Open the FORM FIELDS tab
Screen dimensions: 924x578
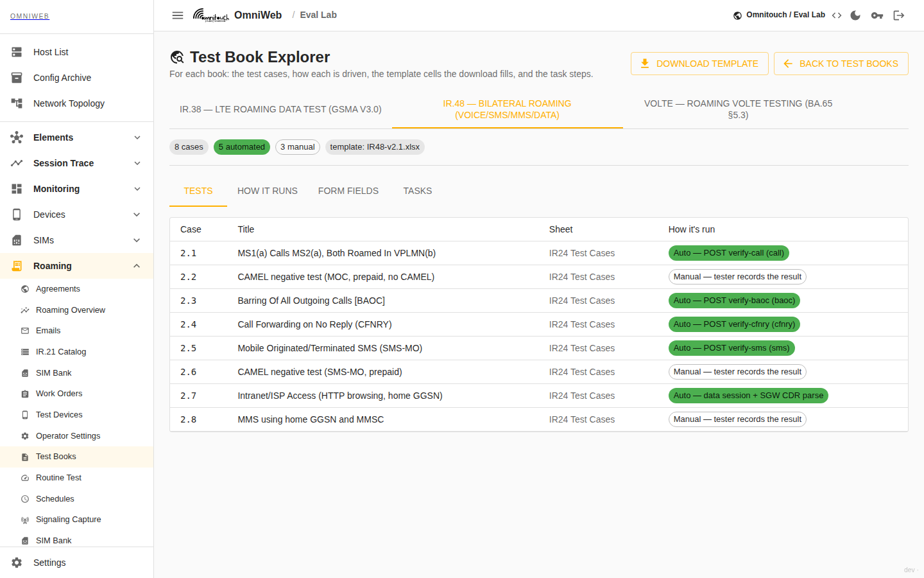(x=348, y=191)
